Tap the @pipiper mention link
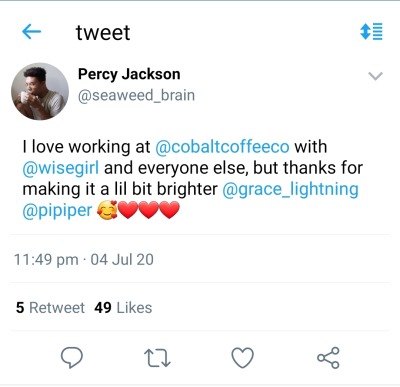 pyautogui.click(x=57, y=211)
